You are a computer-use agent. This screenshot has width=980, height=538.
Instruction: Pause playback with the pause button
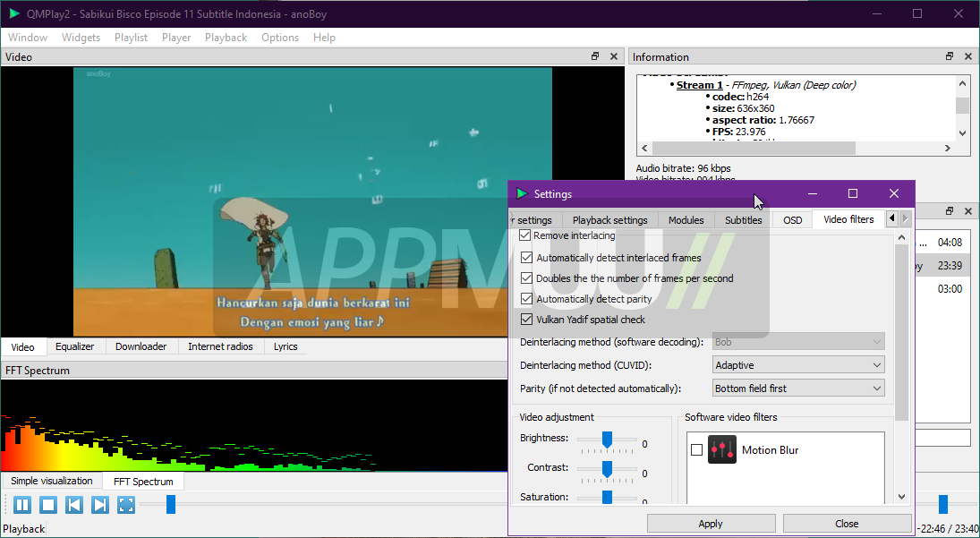click(x=21, y=505)
